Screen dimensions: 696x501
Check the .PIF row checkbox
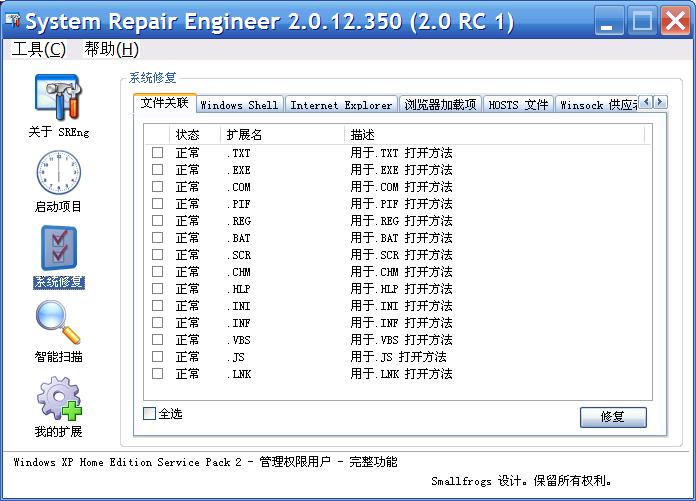tap(157, 204)
